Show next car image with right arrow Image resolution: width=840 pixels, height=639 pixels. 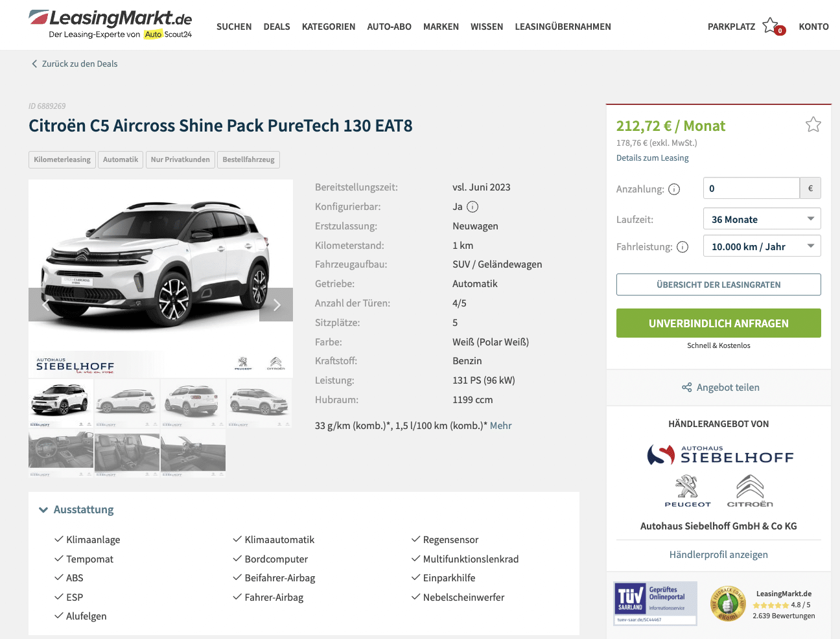(276, 305)
